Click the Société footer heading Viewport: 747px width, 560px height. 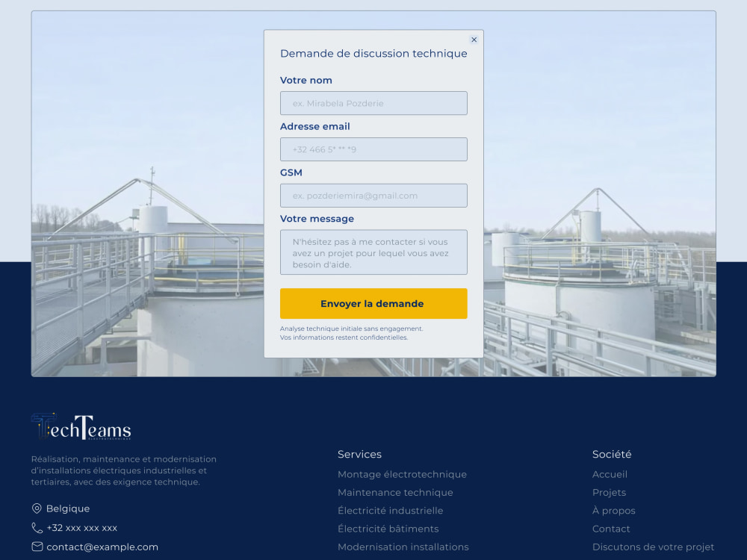tap(612, 454)
